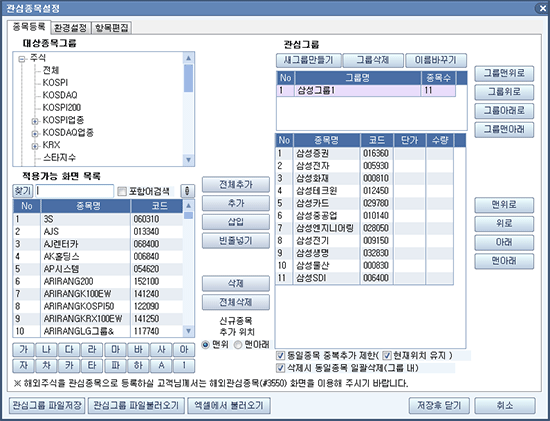The width and height of the screenshot is (550, 421).
Task: Click the 그룹명 column header
Action: pyautogui.click(x=358, y=78)
